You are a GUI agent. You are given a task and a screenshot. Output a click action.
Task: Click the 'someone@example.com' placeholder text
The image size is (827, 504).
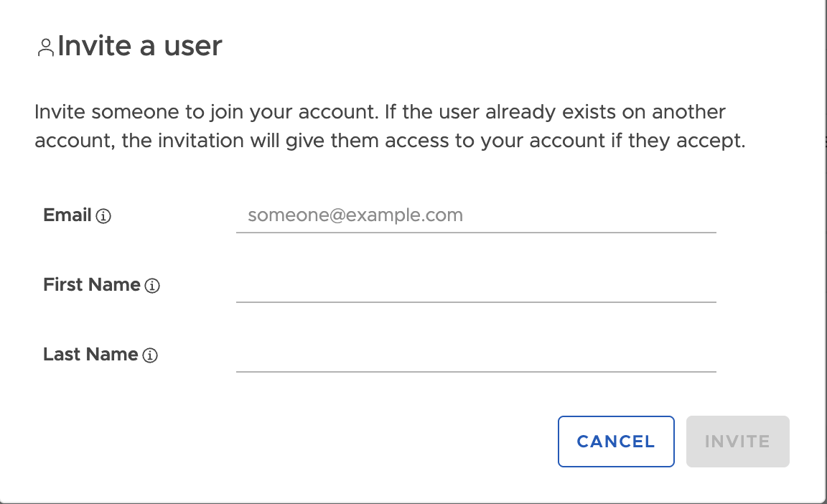(355, 215)
